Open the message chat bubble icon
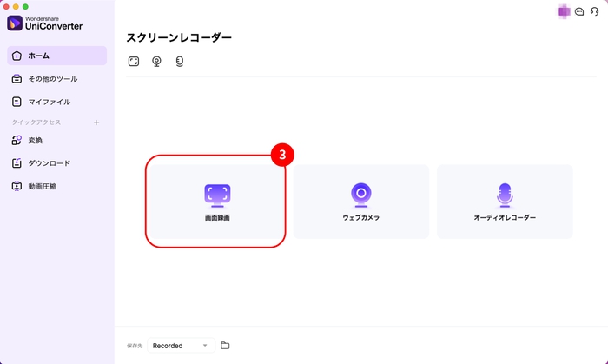 [x=579, y=12]
